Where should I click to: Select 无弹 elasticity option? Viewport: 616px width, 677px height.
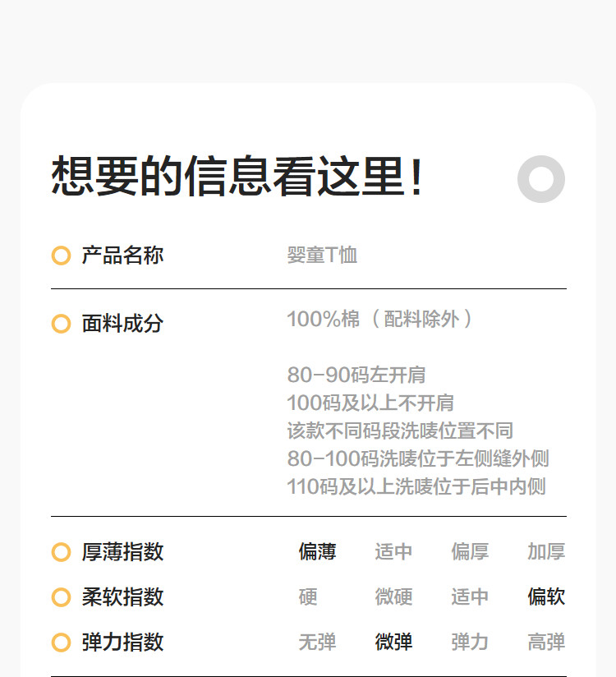tap(317, 642)
